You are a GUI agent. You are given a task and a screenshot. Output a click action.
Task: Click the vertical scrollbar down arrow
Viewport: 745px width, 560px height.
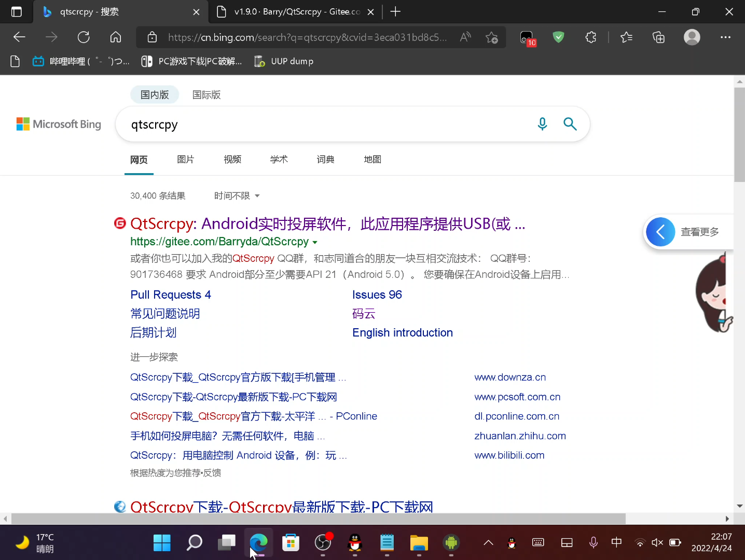739,506
